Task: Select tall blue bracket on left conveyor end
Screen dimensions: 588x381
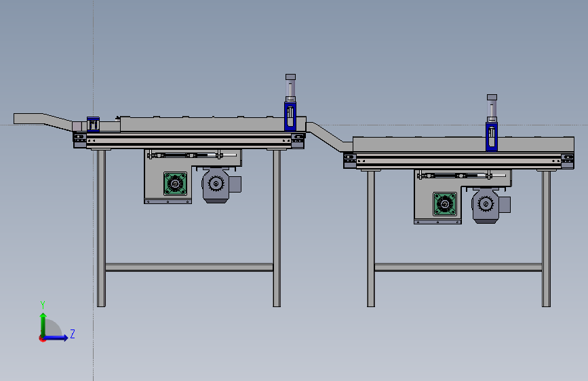Action: point(290,116)
